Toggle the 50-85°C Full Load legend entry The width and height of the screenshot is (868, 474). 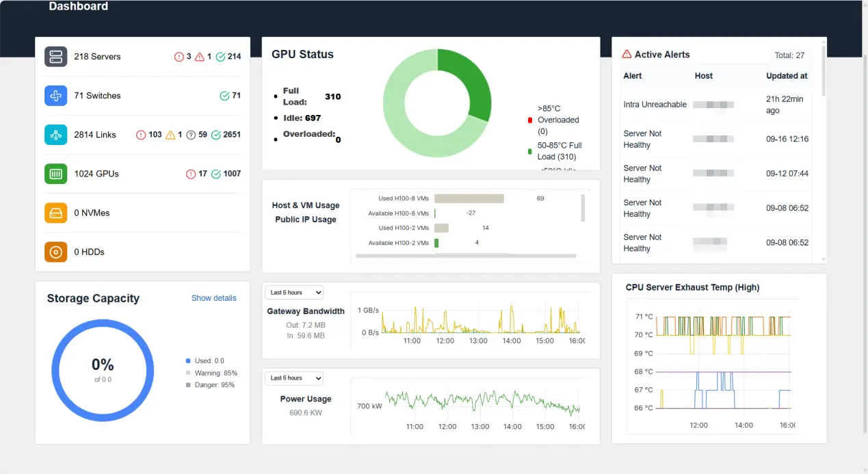pos(559,151)
